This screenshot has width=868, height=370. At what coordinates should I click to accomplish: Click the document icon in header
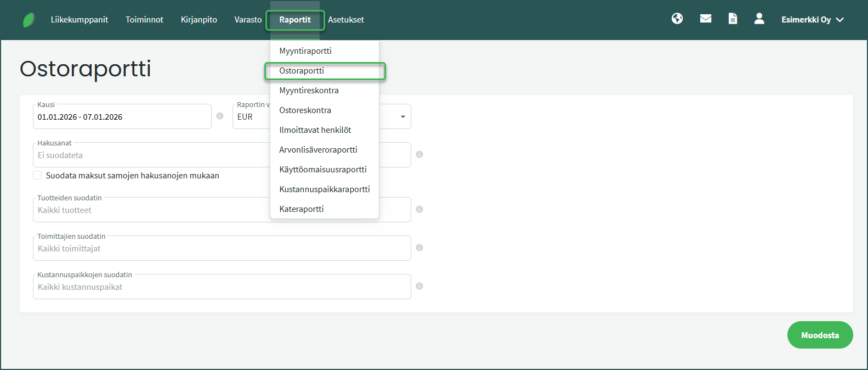pyautogui.click(x=733, y=19)
